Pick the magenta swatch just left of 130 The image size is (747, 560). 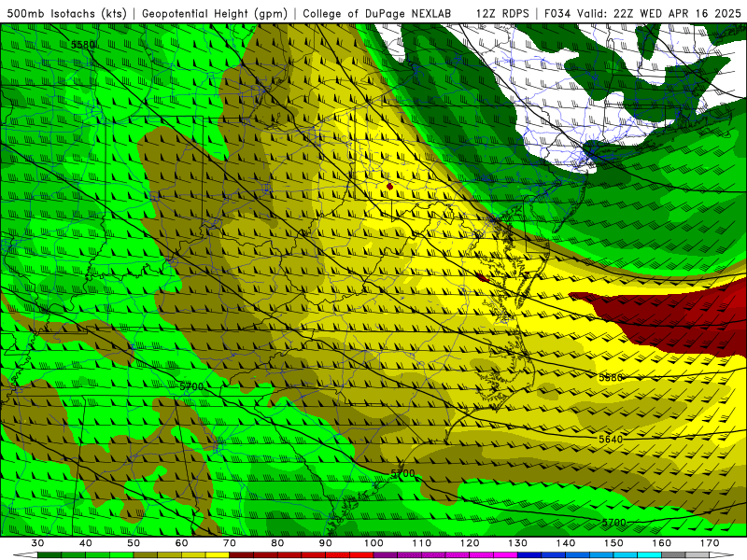[x=506, y=555]
